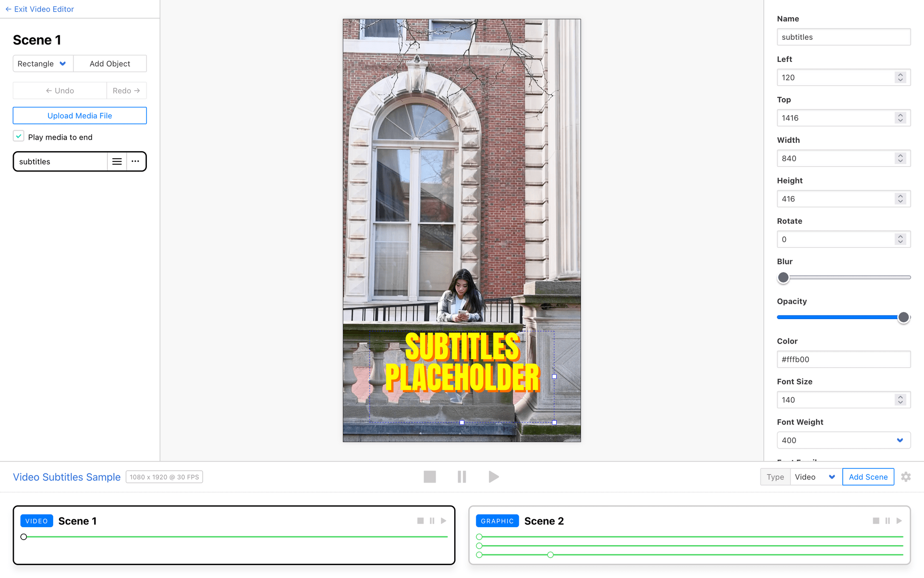The height and width of the screenshot is (578, 924).
Task: Uncheck Play media to end
Action: pos(18,136)
